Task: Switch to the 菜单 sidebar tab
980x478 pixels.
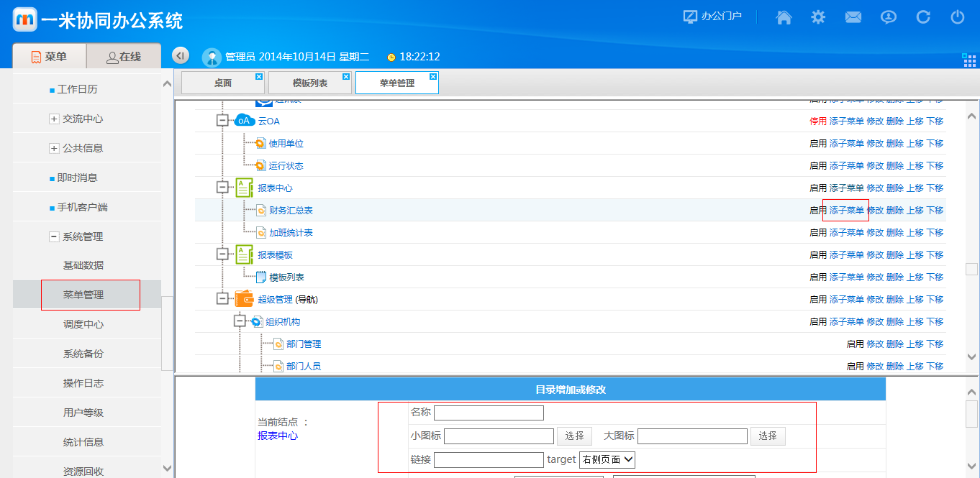Action: click(49, 57)
